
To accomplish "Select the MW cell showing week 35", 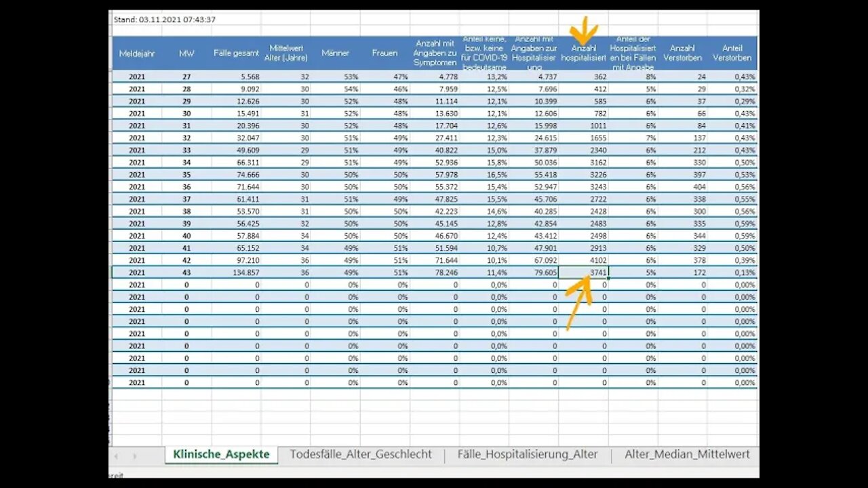I will [x=186, y=175].
